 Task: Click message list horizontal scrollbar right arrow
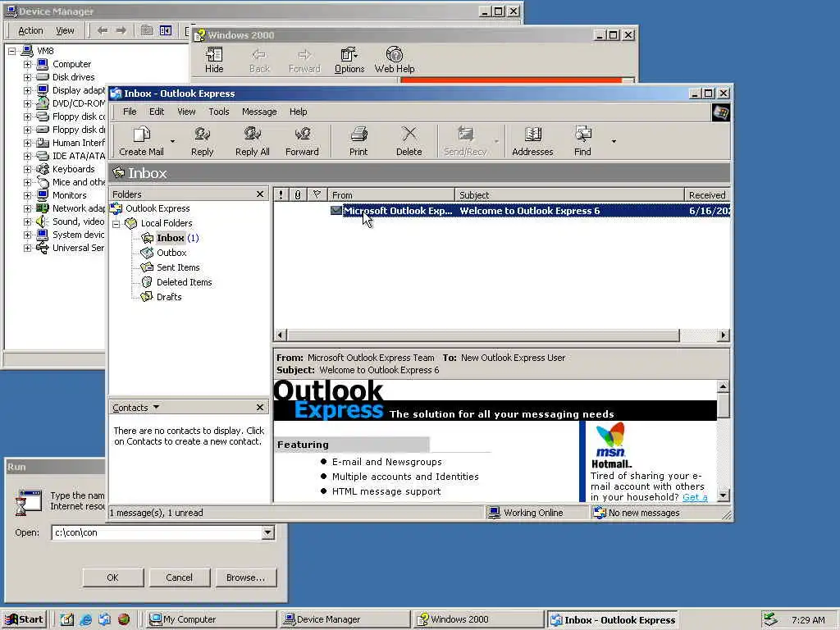click(x=724, y=336)
